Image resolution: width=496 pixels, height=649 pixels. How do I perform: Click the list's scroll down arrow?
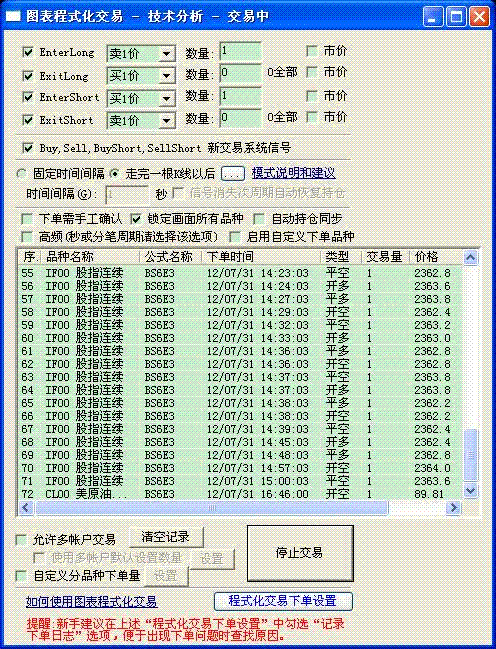(x=470, y=491)
